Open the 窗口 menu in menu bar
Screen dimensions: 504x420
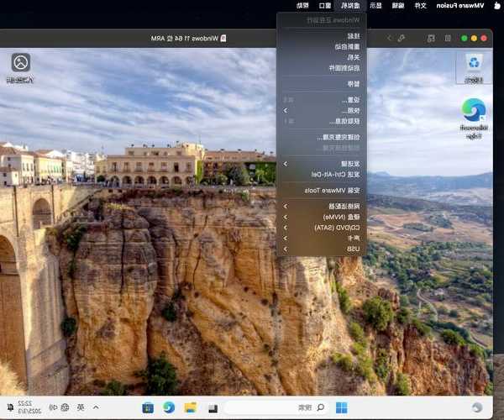click(325, 6)
